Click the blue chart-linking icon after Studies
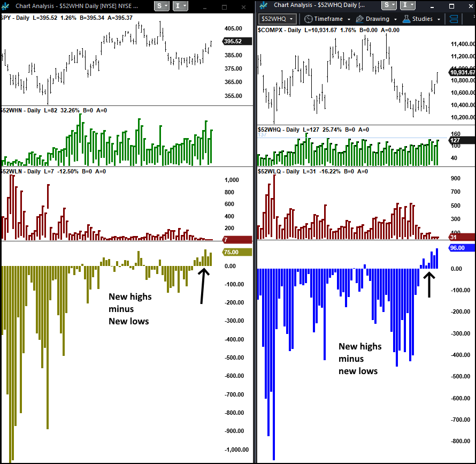This screenshot has width=476, height=464. pos(454,19)
